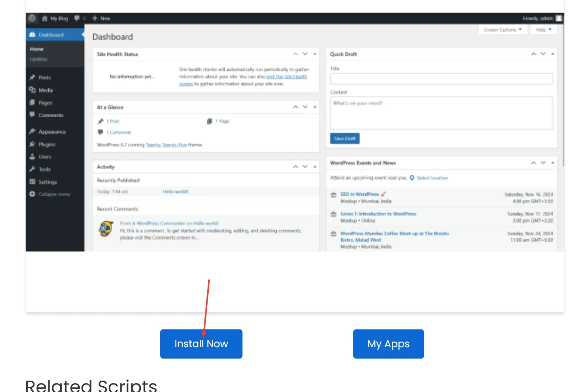Select Home in the Dashboard submenu
Image resolution: width=569 pixels, height=392 pixels.
(x=36, y=49)
